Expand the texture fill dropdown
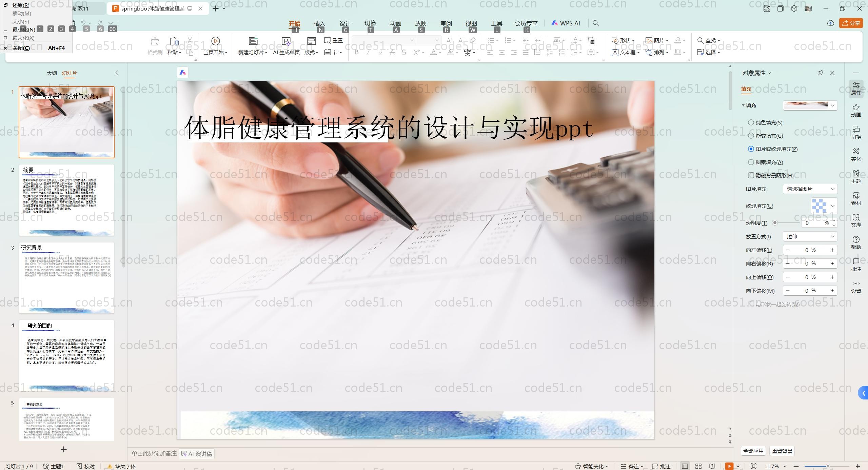 pos(832,206)
